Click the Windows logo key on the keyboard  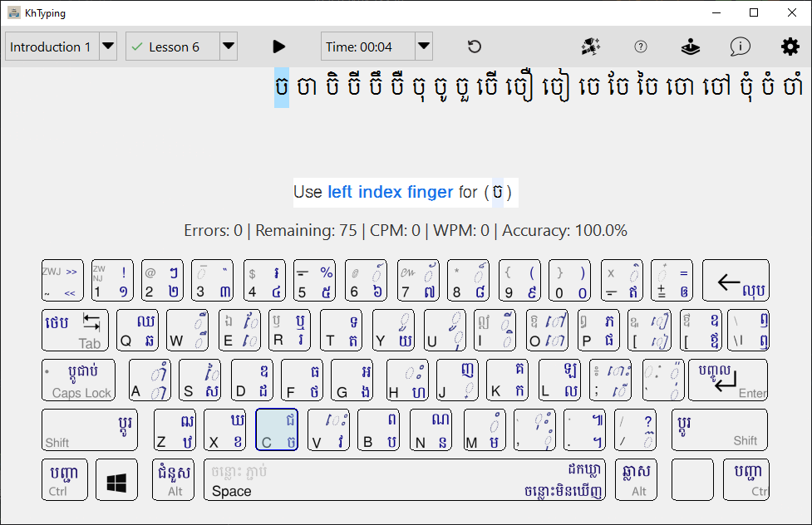coord(116,480)
